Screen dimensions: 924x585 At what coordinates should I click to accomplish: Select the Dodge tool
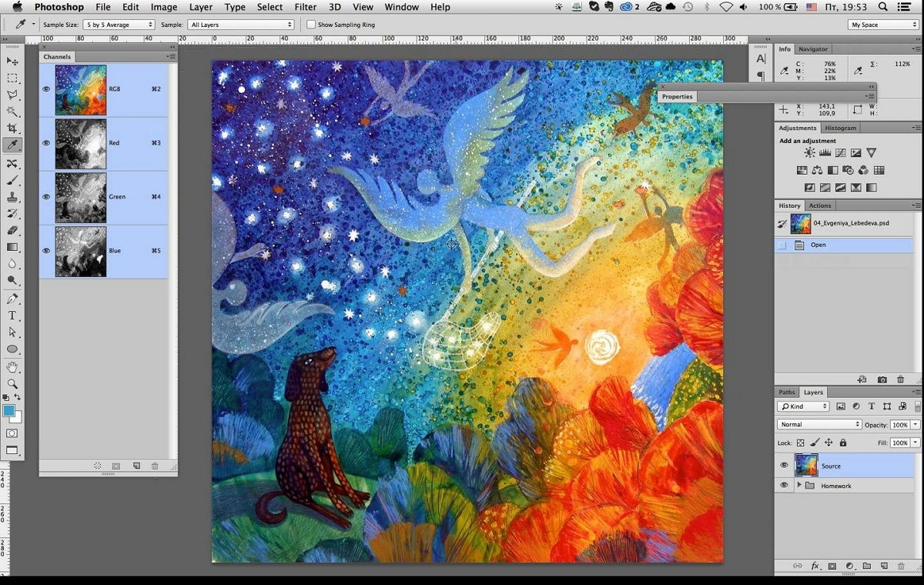12,281
